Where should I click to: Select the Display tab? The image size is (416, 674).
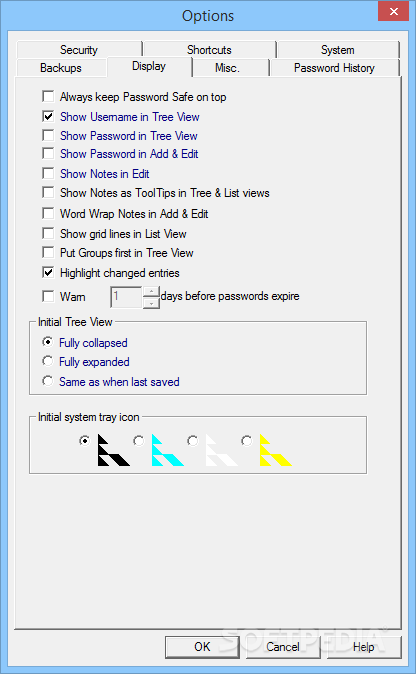click(149, 66)
